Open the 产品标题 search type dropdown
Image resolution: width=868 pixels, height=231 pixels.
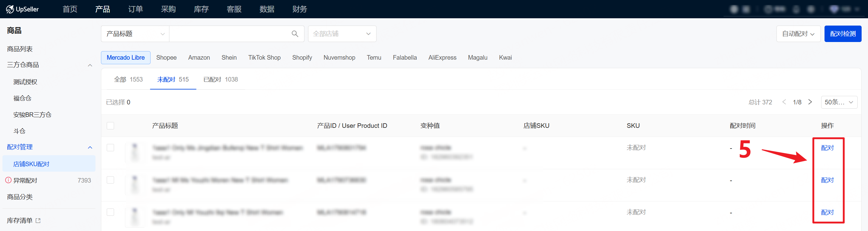click(x=135, y=34)
